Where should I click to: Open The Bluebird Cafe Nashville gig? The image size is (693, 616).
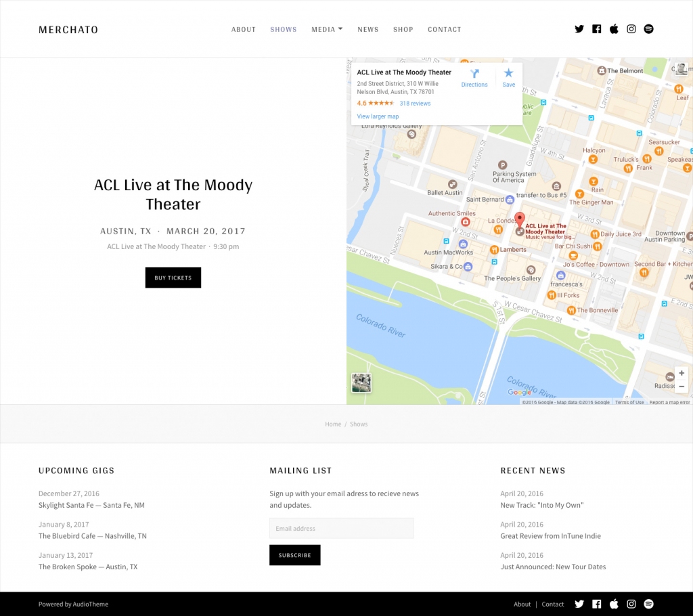(92, 536)
